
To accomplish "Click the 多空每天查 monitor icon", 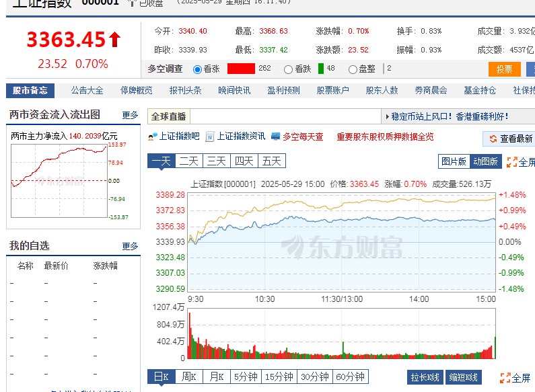I will click(276, 136).
